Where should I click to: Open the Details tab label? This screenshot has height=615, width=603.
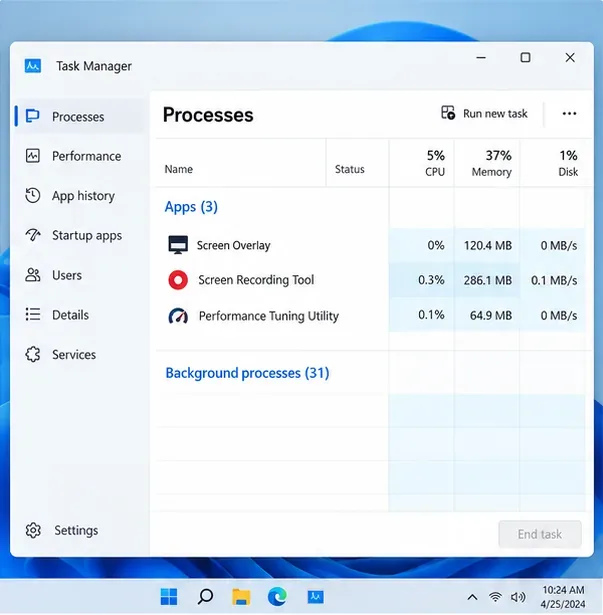[x=71, y=315]
